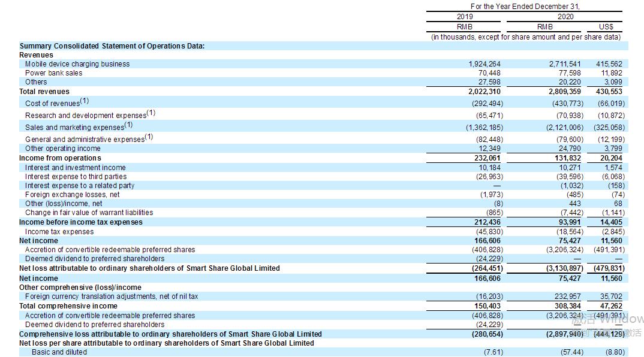
Task: Select the value 308,384
Action: click(x=568, y=306)
